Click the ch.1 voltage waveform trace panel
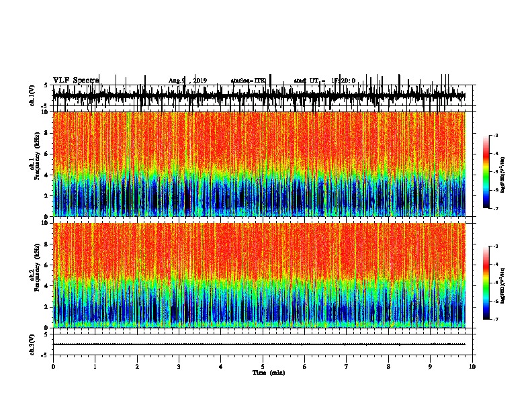532x411 pixels. point(262,95)
